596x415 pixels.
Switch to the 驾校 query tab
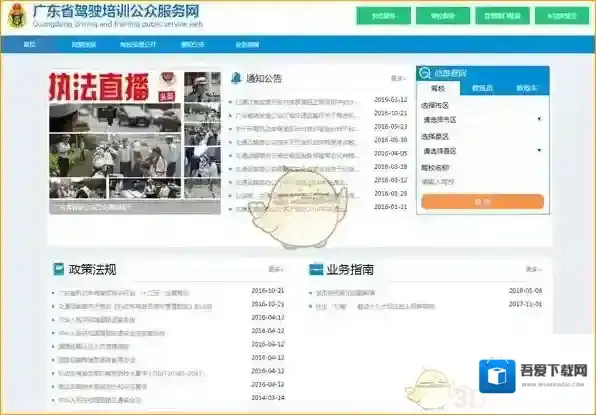pos(438,88)
